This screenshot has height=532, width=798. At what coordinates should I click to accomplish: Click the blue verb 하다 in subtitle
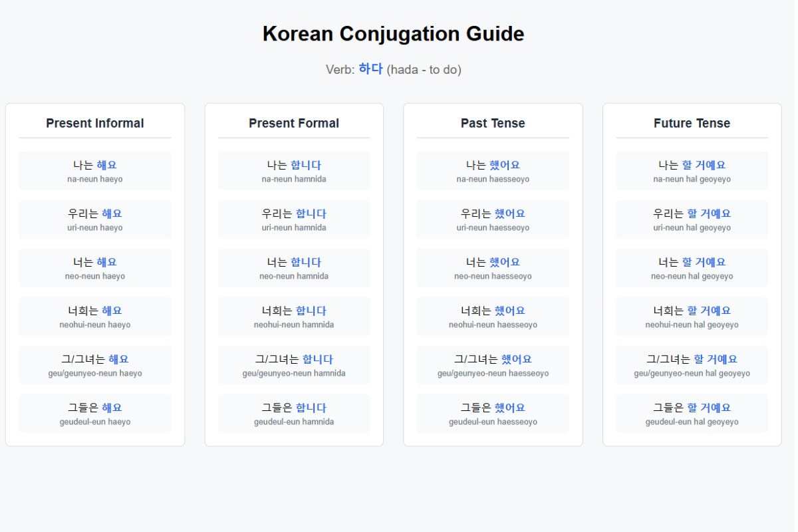click(x=370, y=68)
